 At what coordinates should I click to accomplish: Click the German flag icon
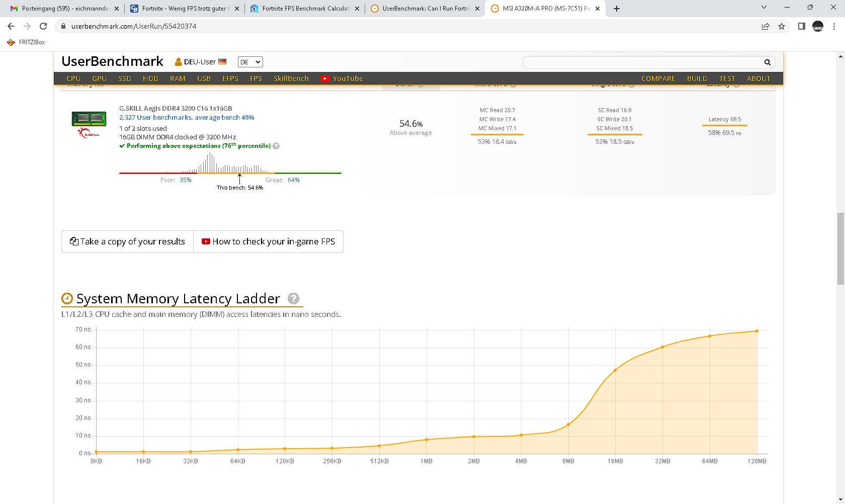(222, 62)
